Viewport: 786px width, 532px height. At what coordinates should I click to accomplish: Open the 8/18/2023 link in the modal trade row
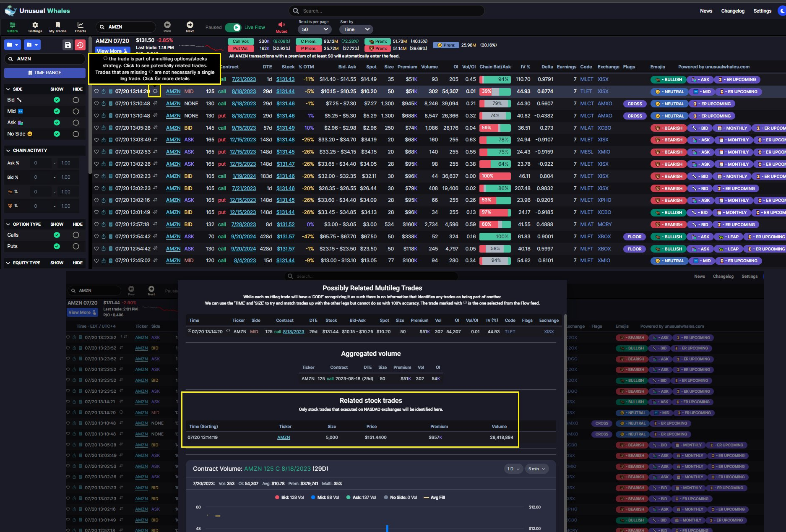(x=294, y=331)
